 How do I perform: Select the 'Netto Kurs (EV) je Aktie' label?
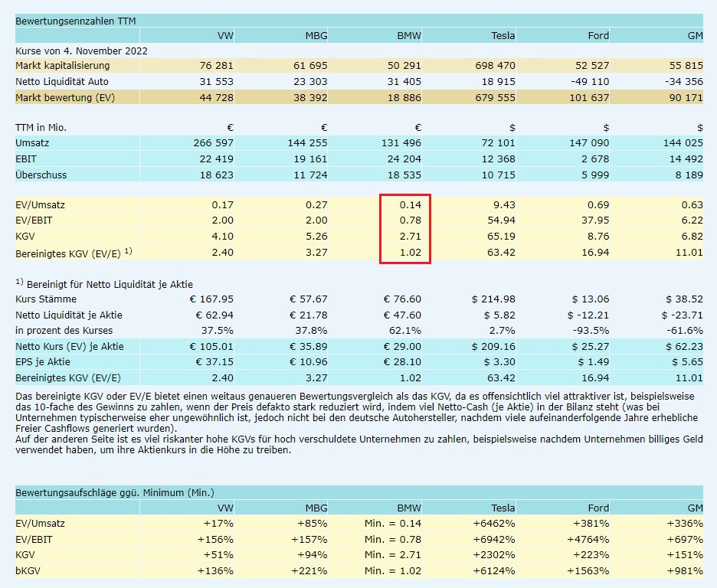pyautogui.click(x=70, y=346)
